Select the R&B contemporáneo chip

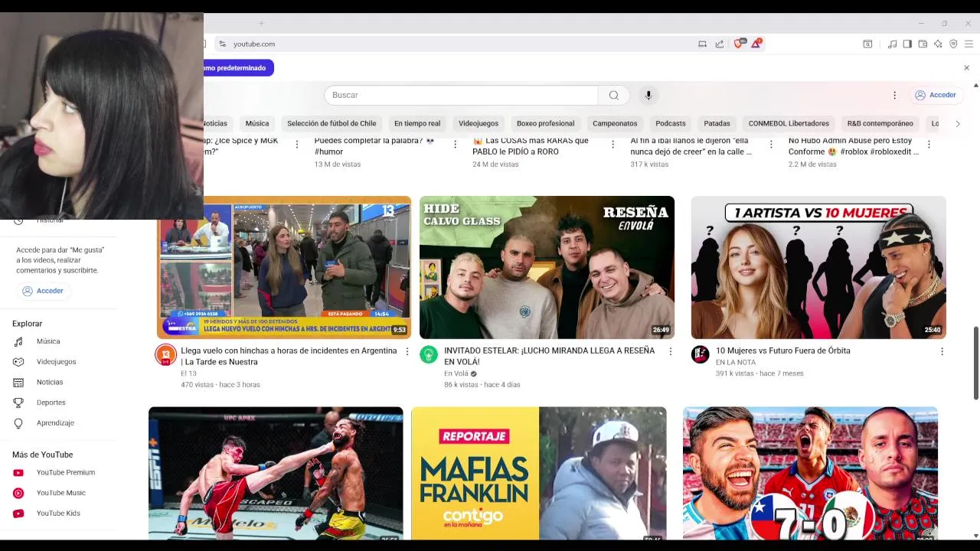[x=880, y=123]
